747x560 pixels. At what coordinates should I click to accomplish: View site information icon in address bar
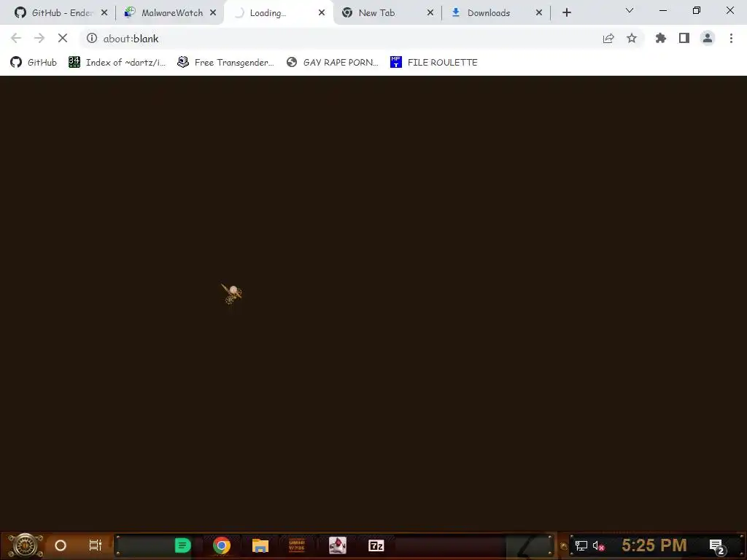92,38
